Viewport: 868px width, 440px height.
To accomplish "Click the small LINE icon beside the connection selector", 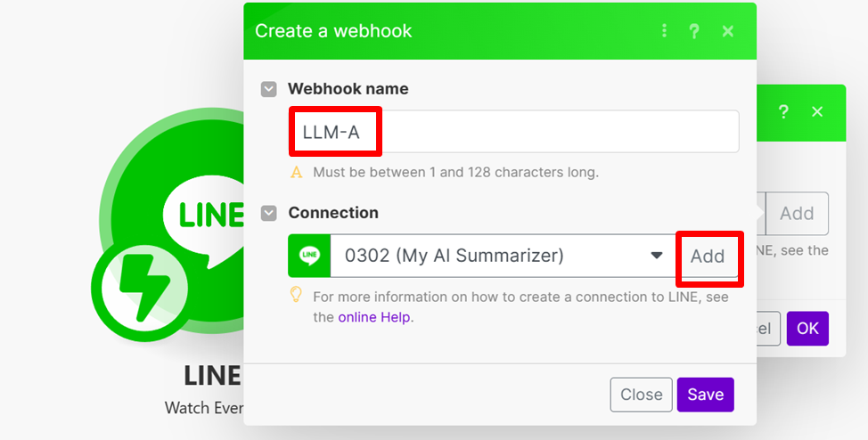I will click(309, 257).
